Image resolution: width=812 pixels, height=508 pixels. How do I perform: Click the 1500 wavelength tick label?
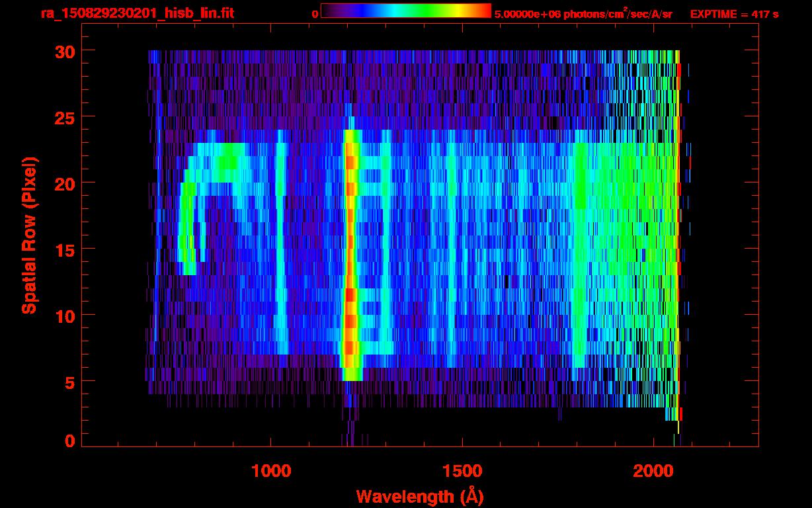[x=462, y=471]
